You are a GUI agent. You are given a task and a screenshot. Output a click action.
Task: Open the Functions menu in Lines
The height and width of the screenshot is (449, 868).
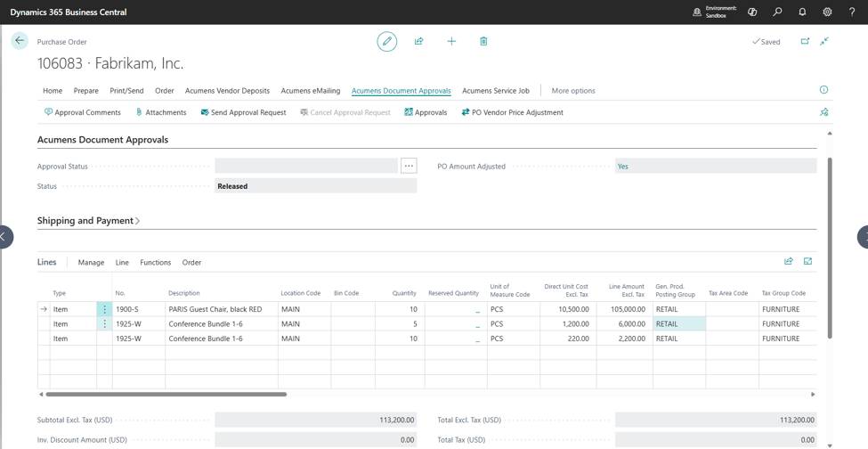click(x=156, y=263)
